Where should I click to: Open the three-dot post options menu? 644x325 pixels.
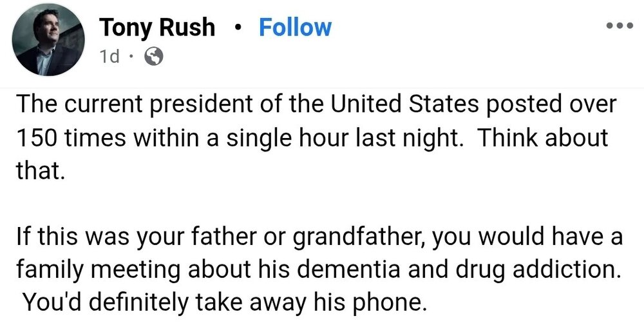620,28
